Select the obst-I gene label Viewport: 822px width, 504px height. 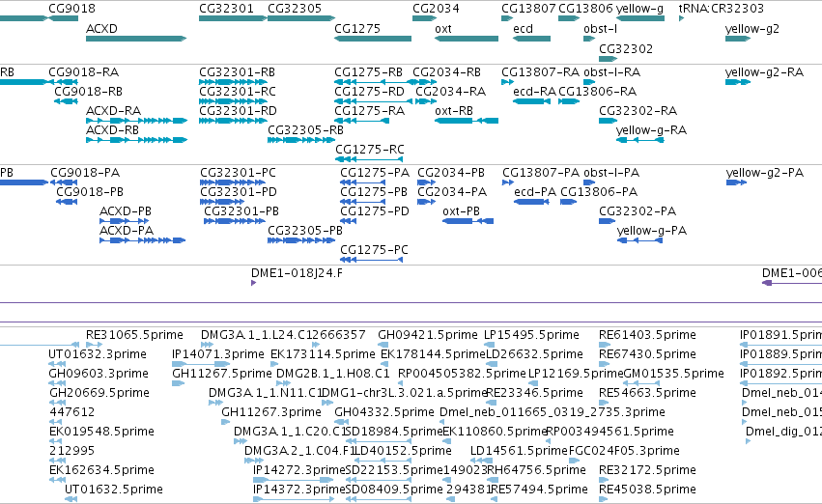600,29
